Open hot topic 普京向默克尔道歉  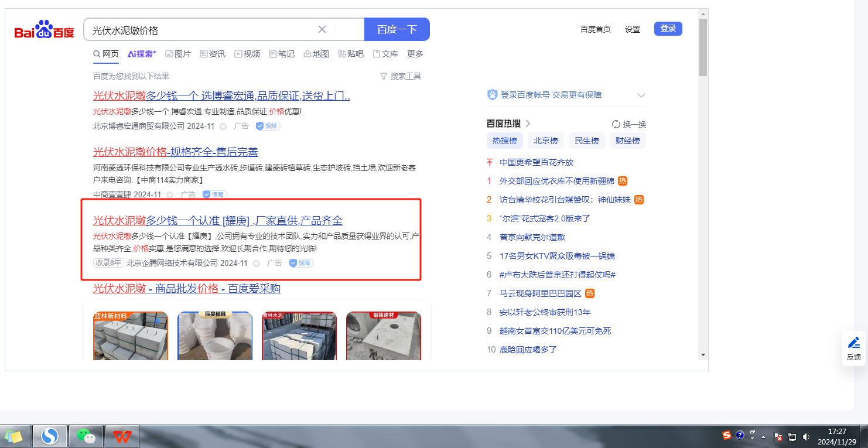532,237
